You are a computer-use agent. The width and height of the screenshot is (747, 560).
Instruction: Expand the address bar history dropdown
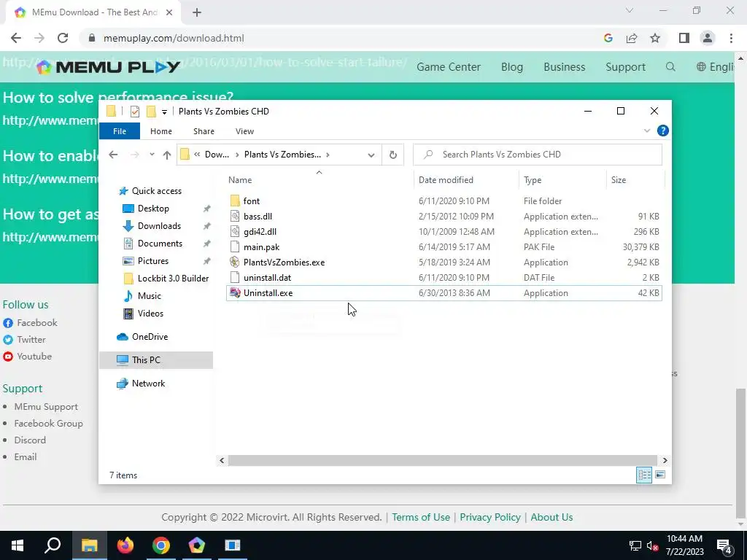[371, 155]
